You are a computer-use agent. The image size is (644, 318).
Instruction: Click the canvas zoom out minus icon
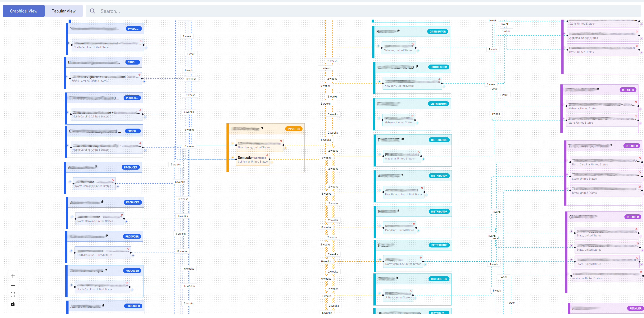[13, 285]
